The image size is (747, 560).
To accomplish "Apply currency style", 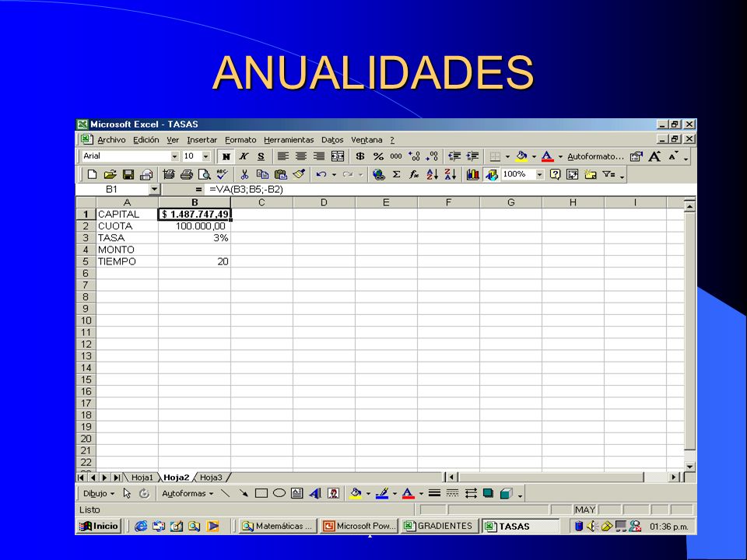I will click(360, 156).
